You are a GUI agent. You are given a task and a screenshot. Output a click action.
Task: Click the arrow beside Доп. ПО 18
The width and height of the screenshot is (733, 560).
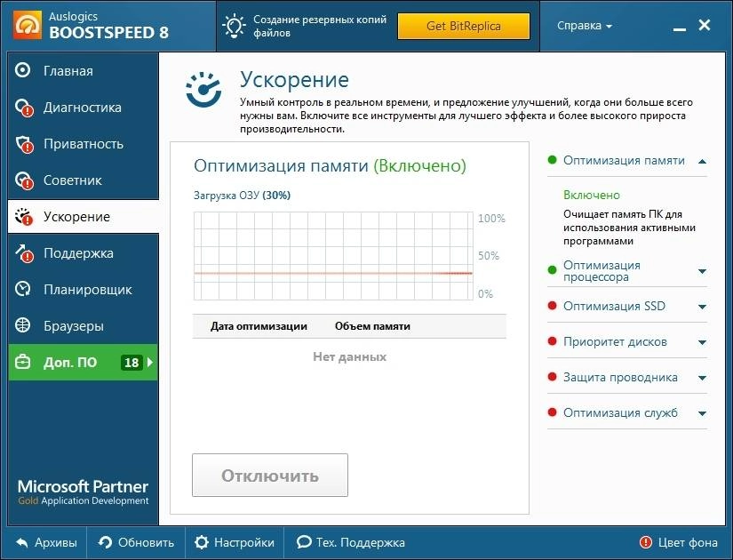[150, 362]
